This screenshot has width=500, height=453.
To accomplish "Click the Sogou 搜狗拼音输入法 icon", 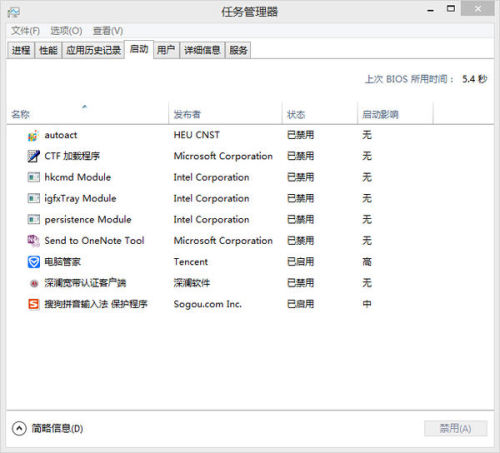I will 33,304.
